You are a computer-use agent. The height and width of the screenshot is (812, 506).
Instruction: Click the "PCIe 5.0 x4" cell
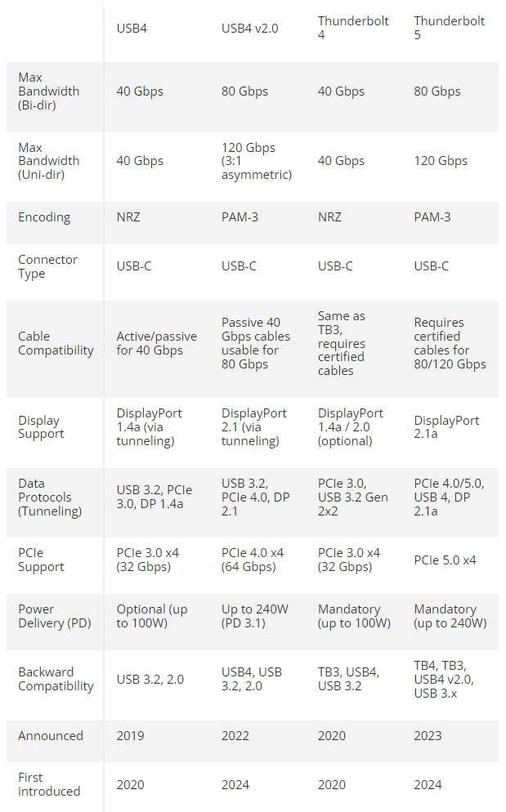(445, 560)
